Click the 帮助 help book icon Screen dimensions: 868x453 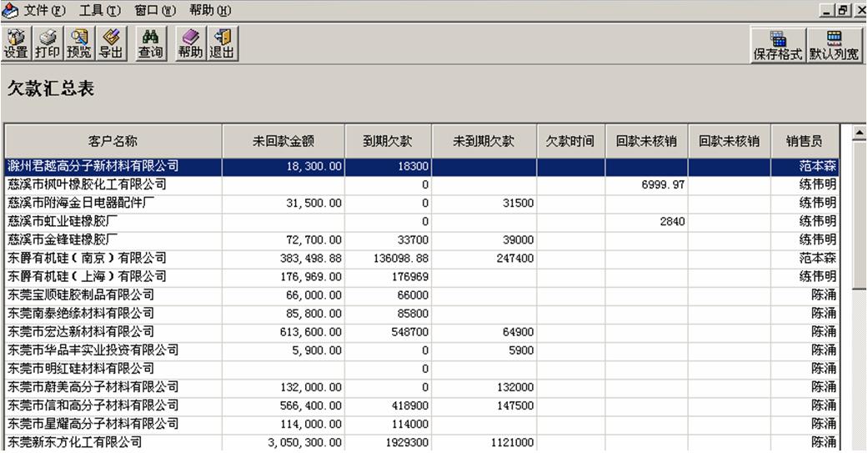coord(190,43)
